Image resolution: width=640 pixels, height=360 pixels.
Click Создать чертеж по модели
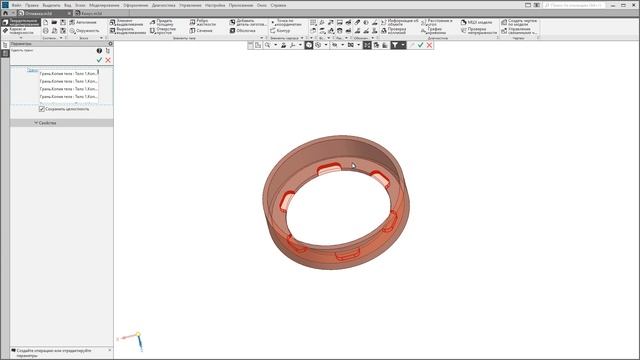tap(519, 22)
